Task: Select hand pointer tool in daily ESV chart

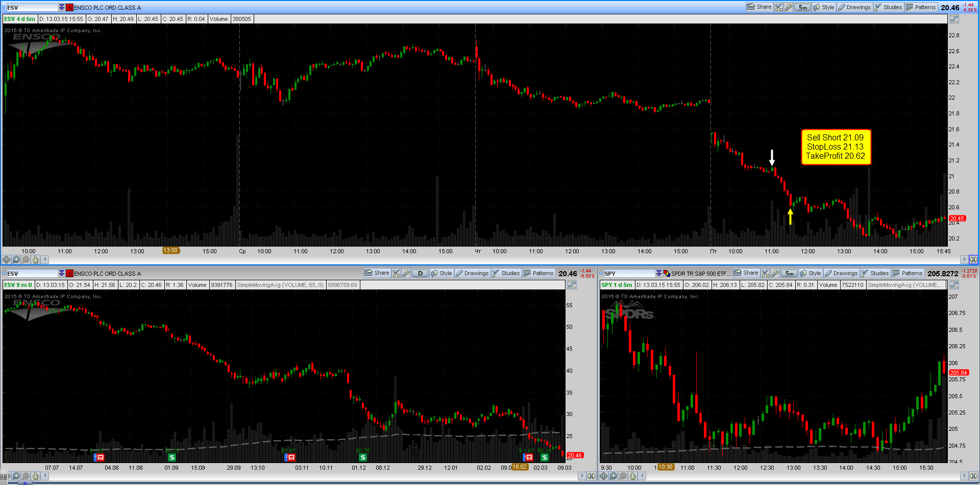Action: 36,476
